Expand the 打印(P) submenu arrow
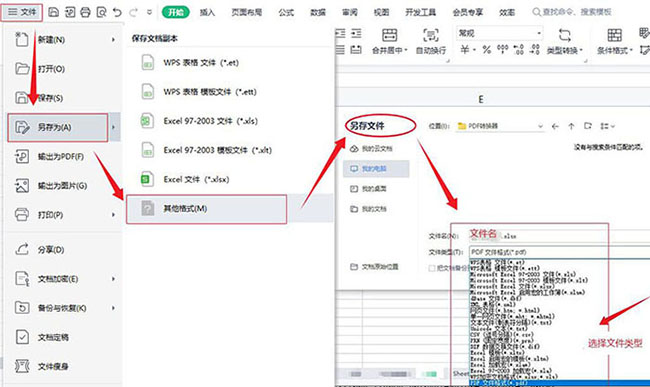Viewport: 650px width, 387px height. tap(114, 215)
